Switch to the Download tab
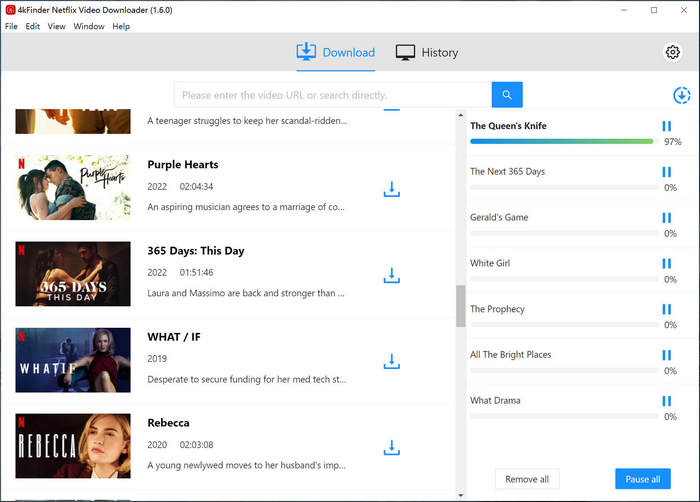The height and width of the screenshot is (502, 700). (x=336, y=52)
